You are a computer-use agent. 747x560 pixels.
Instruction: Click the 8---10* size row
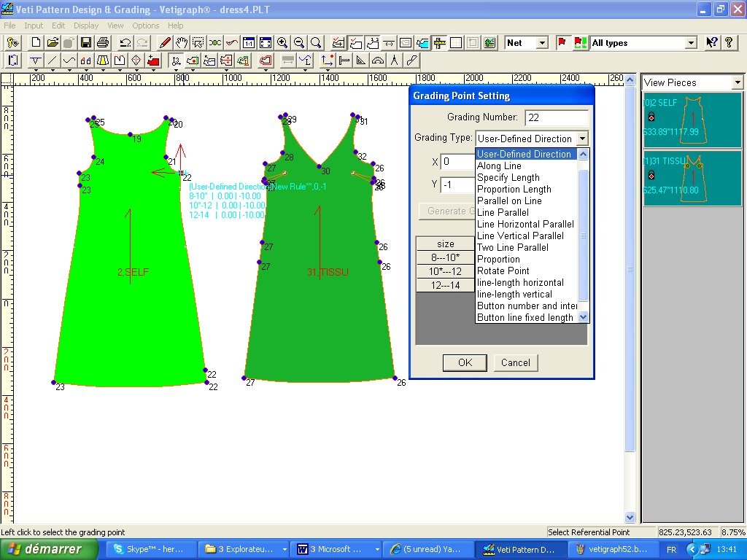point(445,257)
